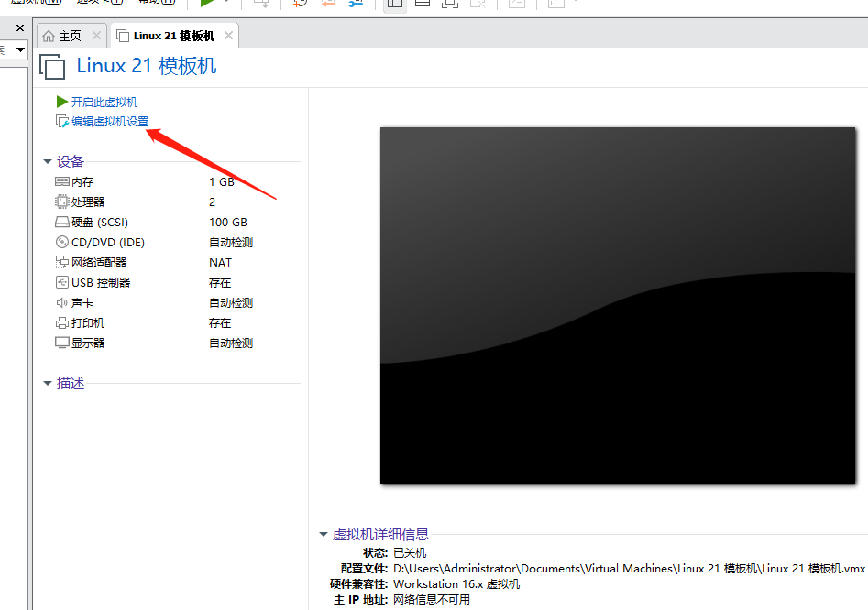The width and height of the screenshot is (868, 610).
Task: Click the 自动检测 value for 显示器
Action: point(231,343)
